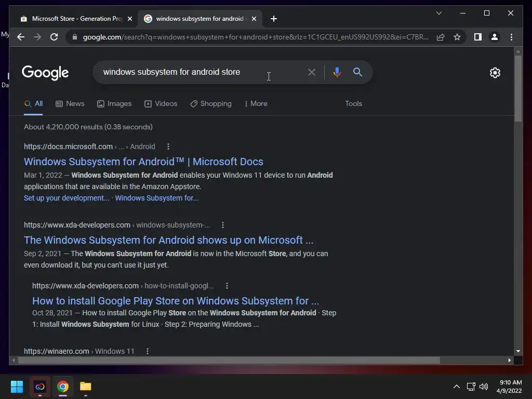Click the scroll up arrow
The width and height of the screenshot is (532, 399).
pyautogui.click(x=518, y=51)
